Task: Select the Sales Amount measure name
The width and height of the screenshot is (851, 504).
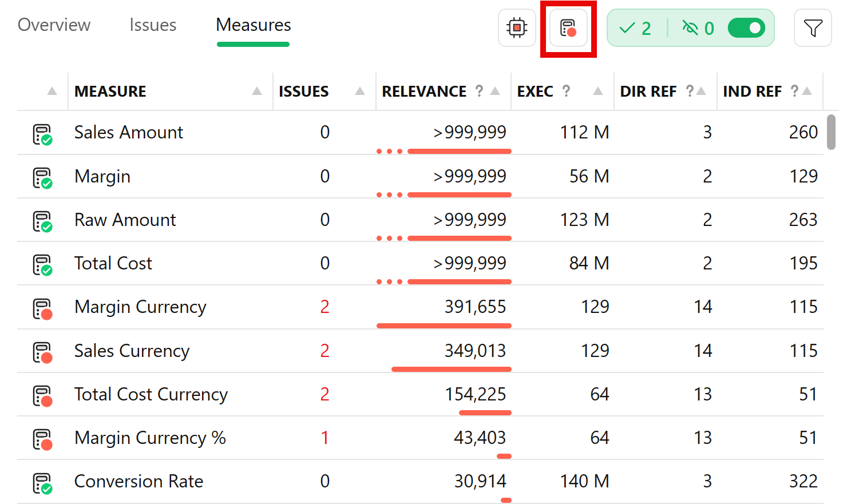Action: click(129, 132)
